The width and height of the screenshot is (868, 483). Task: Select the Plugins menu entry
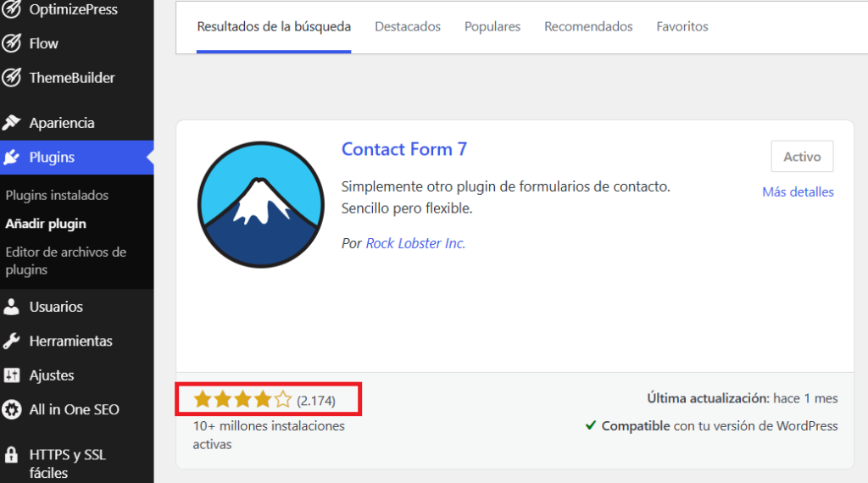77,157
